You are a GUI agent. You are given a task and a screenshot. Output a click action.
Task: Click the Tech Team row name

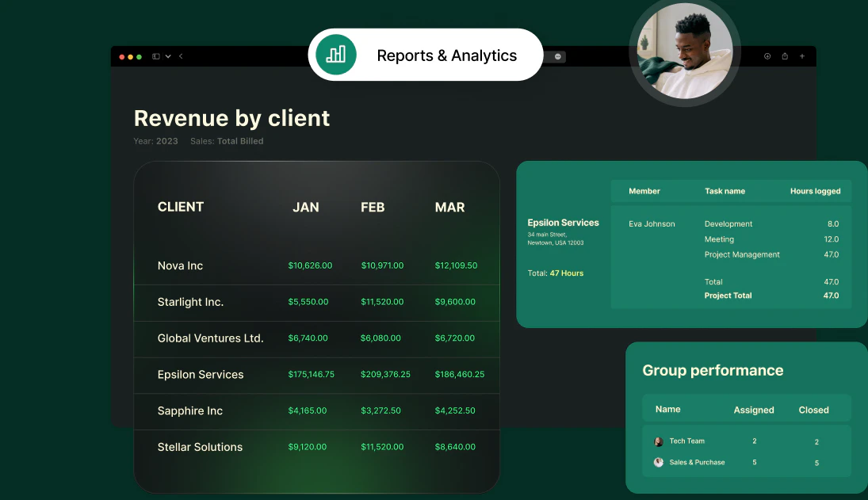pos(687,441)
